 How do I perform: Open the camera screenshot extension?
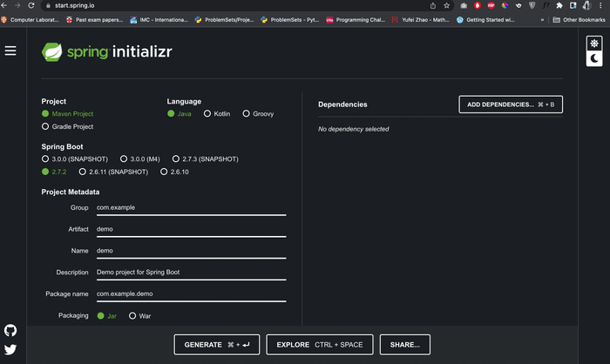coord(464,5)
